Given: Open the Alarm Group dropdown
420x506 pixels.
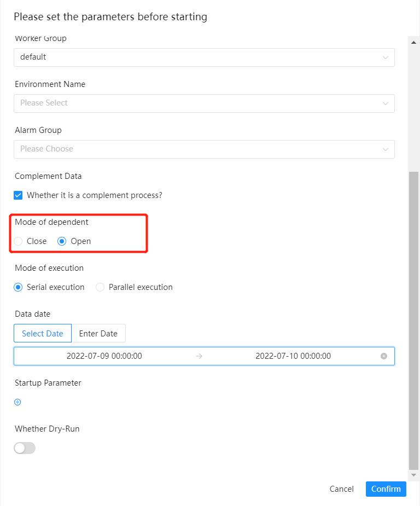Looking at the screenshot, I should 203,149.
